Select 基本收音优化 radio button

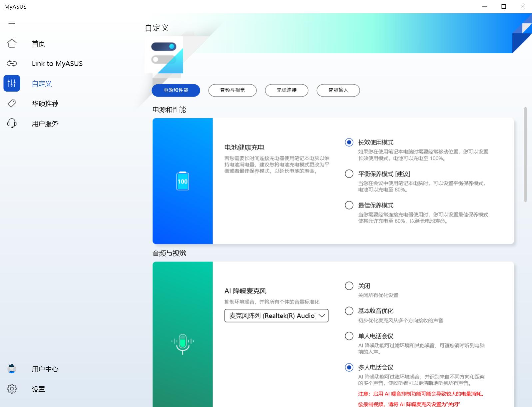(x=349, y=311)
